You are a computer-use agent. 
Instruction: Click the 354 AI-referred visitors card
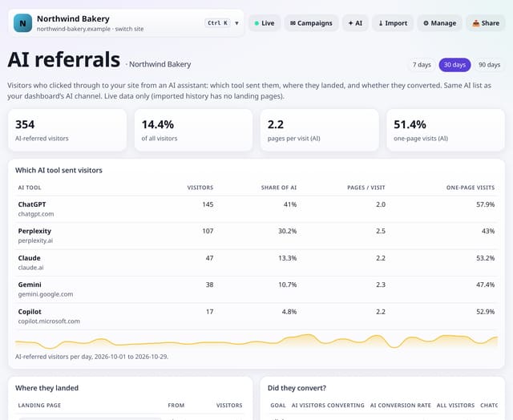67,130
